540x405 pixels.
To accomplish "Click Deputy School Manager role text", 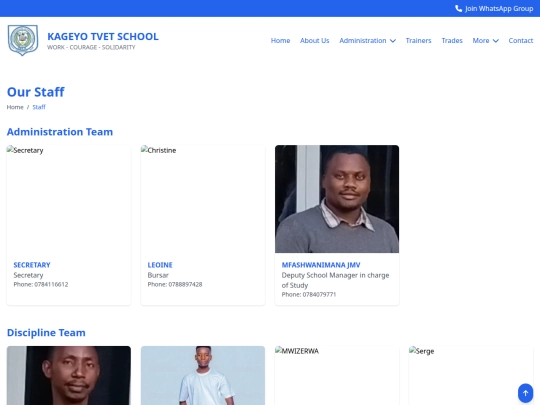I will coord(335,280).
